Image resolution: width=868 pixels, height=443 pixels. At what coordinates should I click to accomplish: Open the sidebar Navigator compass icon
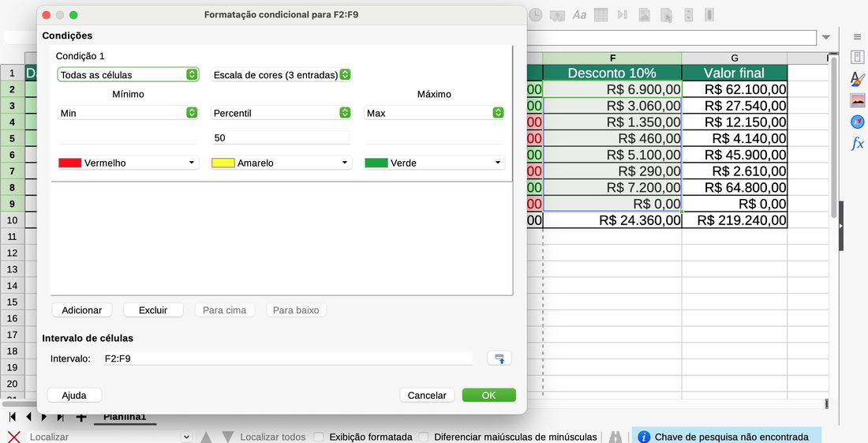tap(857, 122)
